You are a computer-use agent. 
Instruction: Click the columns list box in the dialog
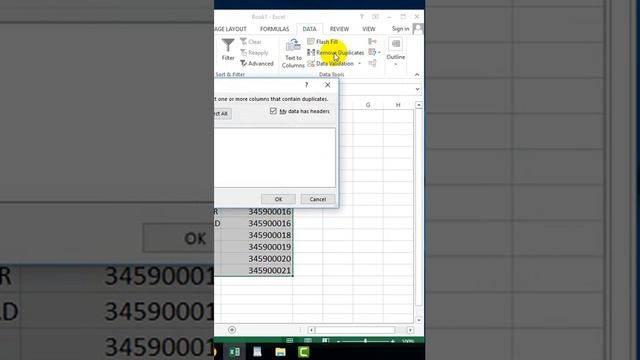(275, 158)
